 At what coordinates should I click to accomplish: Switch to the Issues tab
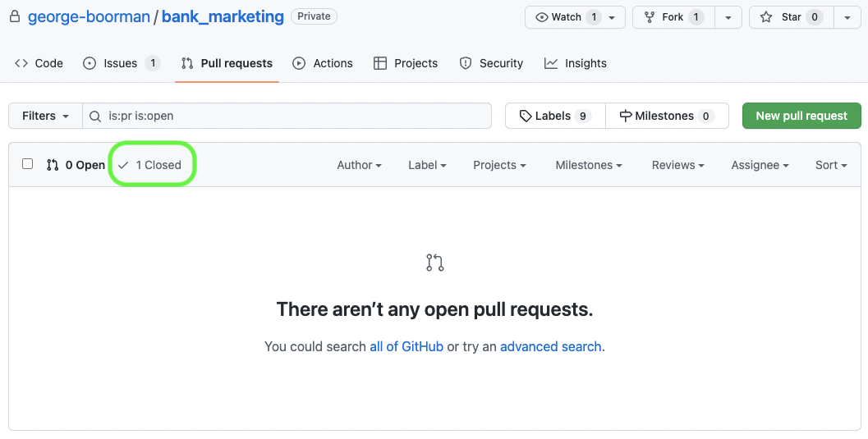pos(122,63)
